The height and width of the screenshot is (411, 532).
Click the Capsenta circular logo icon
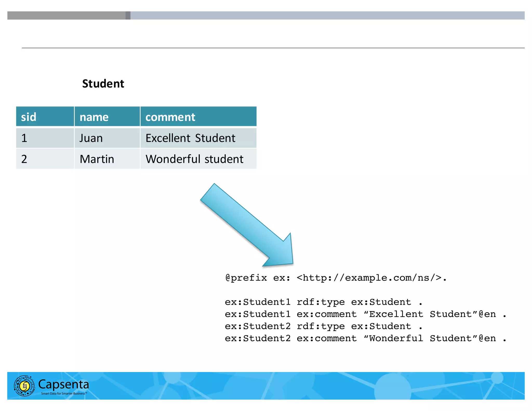(x=24, y=386)
